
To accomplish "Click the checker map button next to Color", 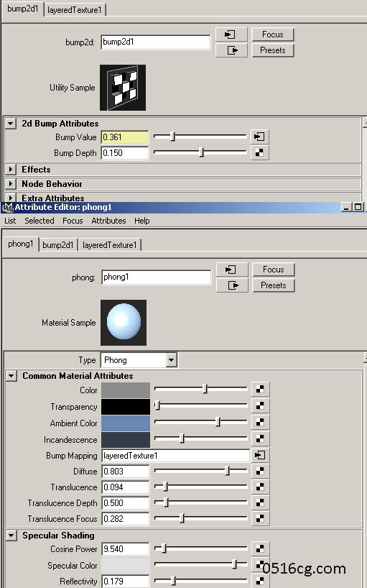I will click(x=260, y=390).
